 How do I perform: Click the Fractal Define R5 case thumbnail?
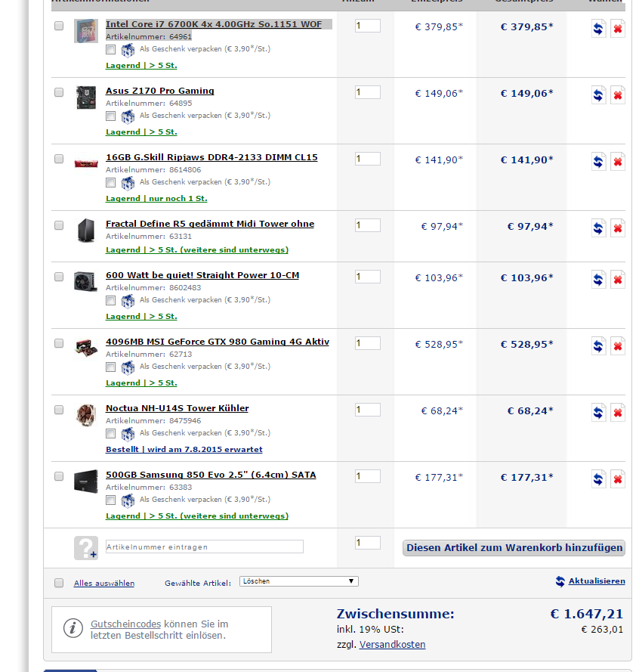click(86, 230)
